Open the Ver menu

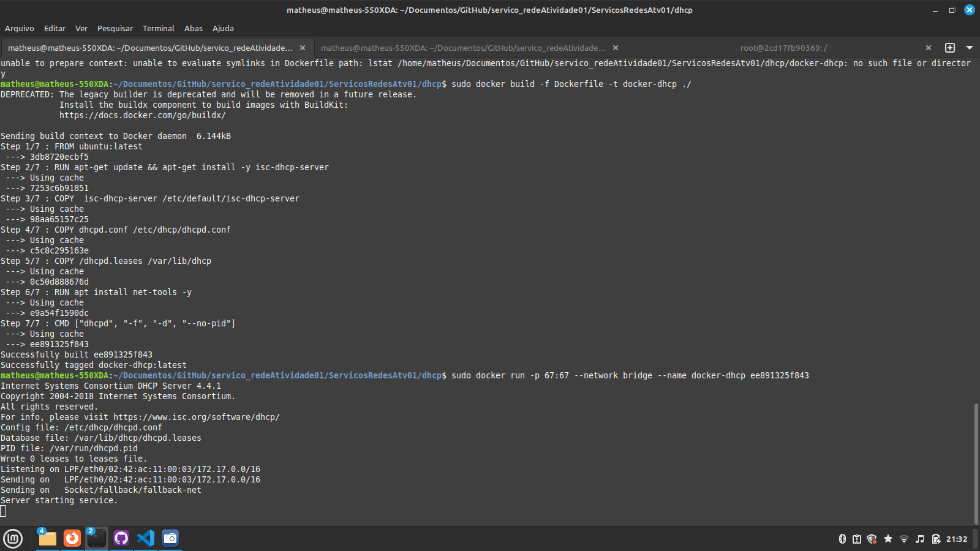[x=81, y=28]
